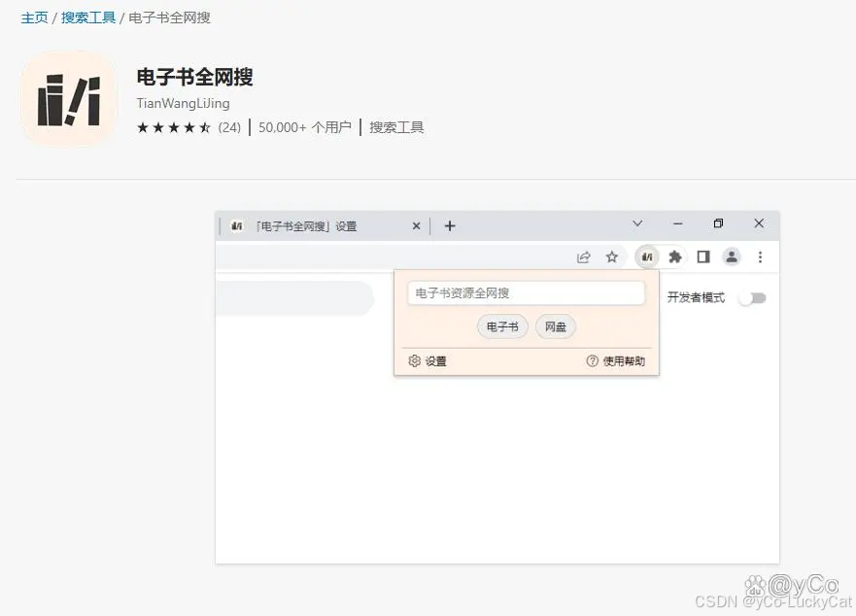Click the tab favicon of 电子书全网搜
This screenshot has height=616, width=856.
pyautogui.click(x=237, y=226)
